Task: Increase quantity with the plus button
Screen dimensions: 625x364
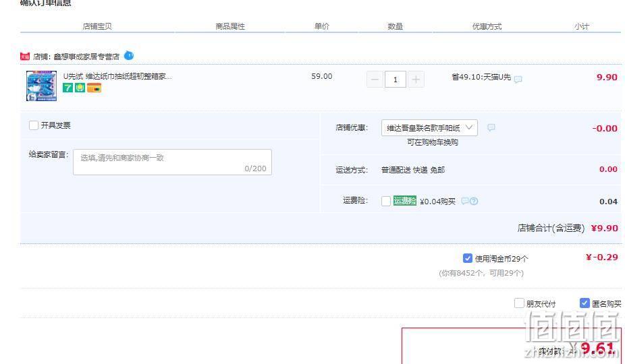Action: [x=416, y=80]
